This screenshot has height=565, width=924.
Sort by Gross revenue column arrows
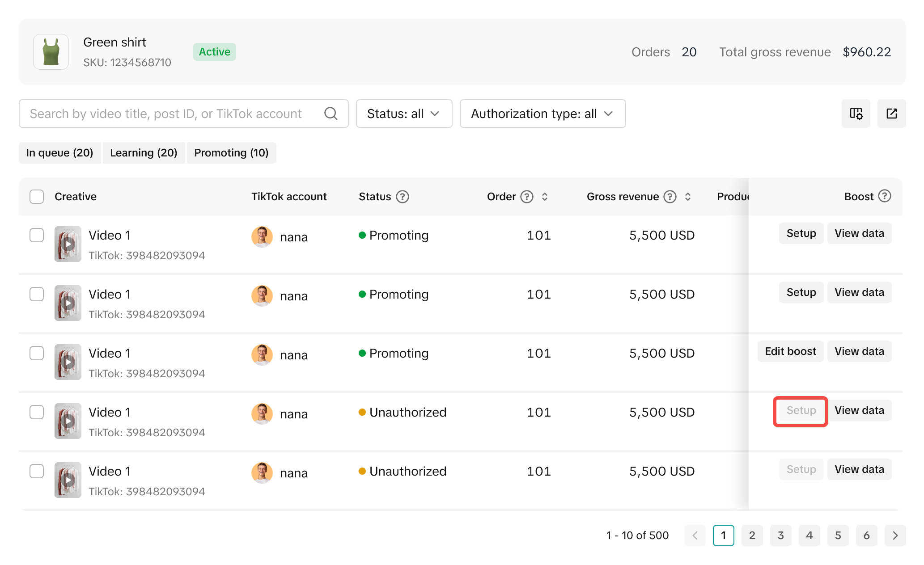687,197
